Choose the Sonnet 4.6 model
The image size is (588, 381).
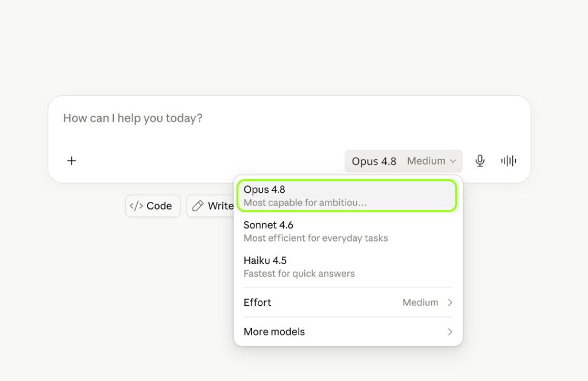[347, 231]
